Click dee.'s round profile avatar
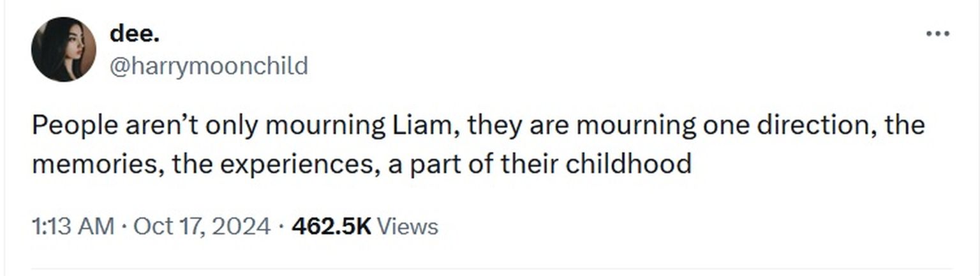The width and height of the screenshot is (980, 276). 63,49
